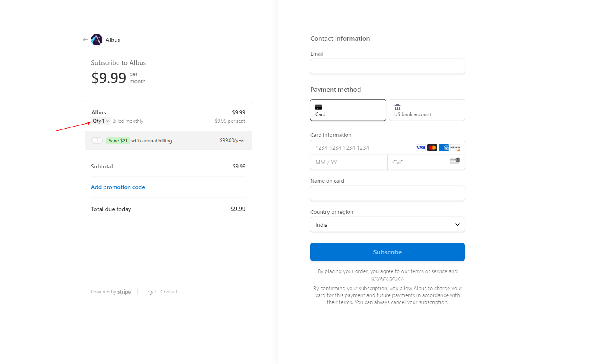The height and width of the screenshot is (364, 592).
Task: Click the Email input field
Action: [x=388, y=67]
